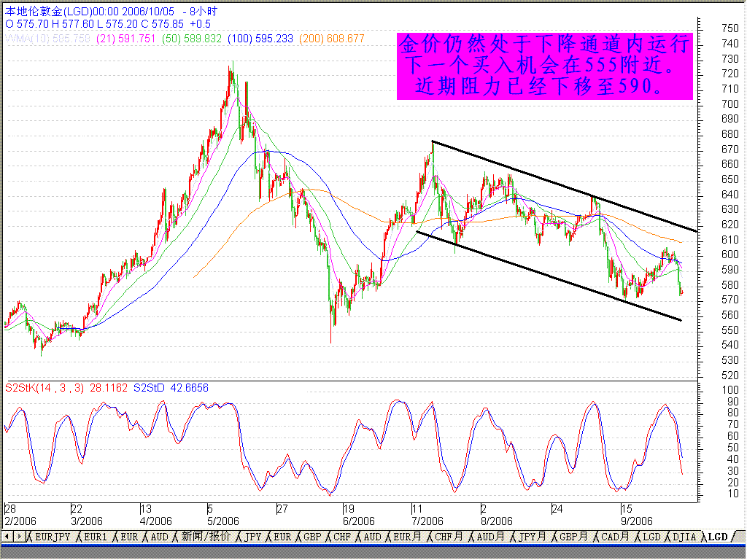Viewport: 747px width, 560px height.
Task: Select the orange (200) 608.677 label
Action: tap(332, 39)
